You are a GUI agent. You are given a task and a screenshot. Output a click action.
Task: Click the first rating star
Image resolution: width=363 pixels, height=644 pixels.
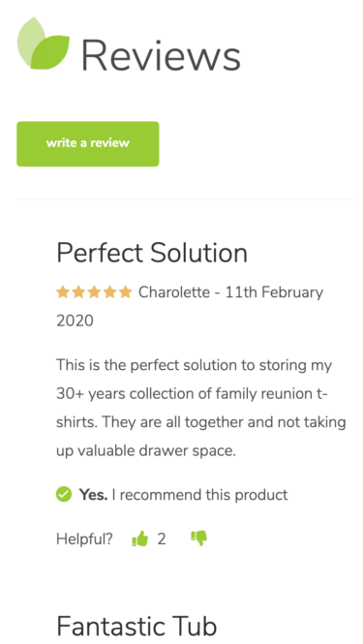tap(63, 292)
